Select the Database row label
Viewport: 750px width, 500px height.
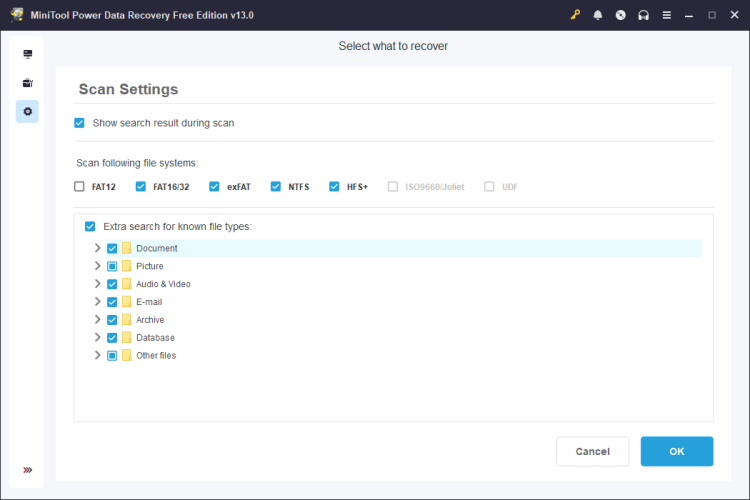click(155, 338)
